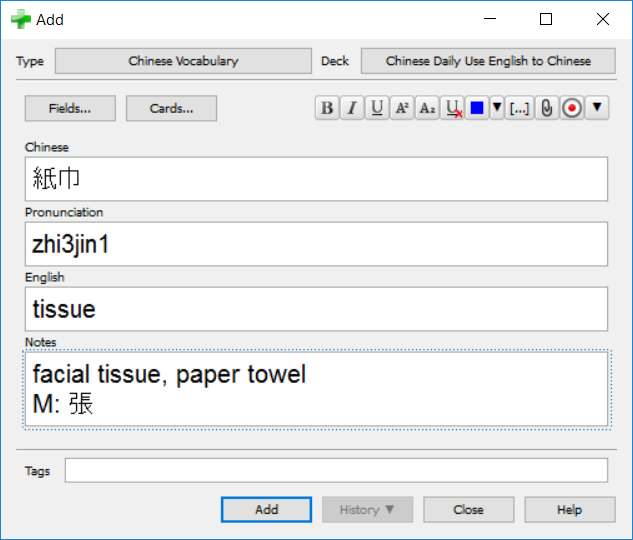Open Help for adding cards
Viewport: 633px width, 540px height.
(570, 509)
